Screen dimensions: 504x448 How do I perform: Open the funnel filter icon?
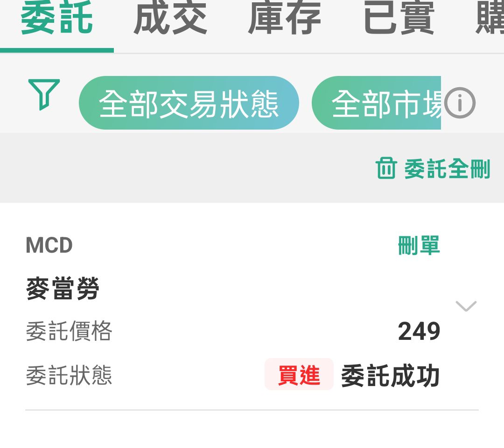[x=44, y=95]
